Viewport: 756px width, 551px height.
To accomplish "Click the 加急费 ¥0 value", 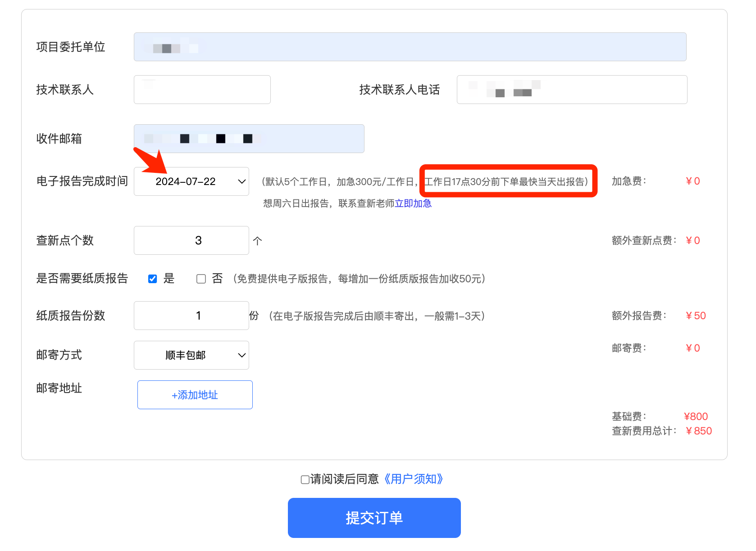I will pyautogui.click(x=692, y=181).
